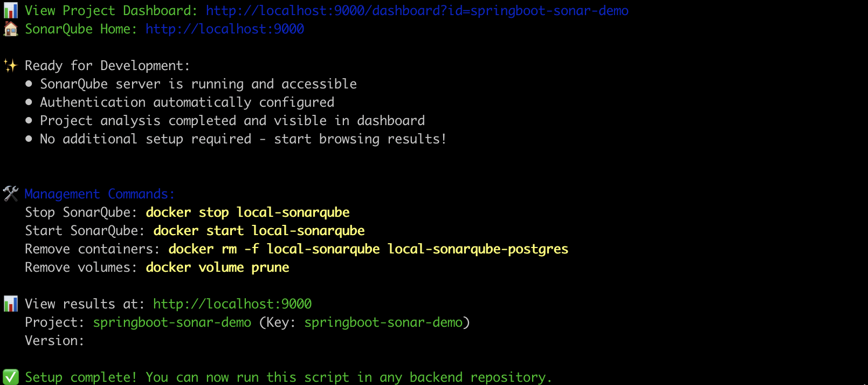Click the docker stop local-sonarqube command
868x385 pixels.
click(x=247, y=212)
